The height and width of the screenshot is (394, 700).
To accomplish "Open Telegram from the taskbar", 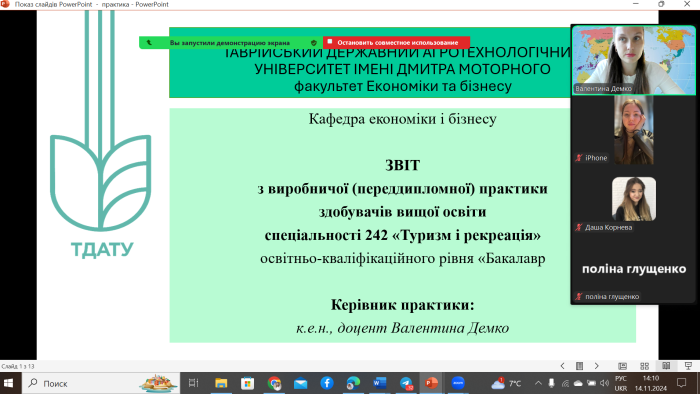I will tap(406, 383).
